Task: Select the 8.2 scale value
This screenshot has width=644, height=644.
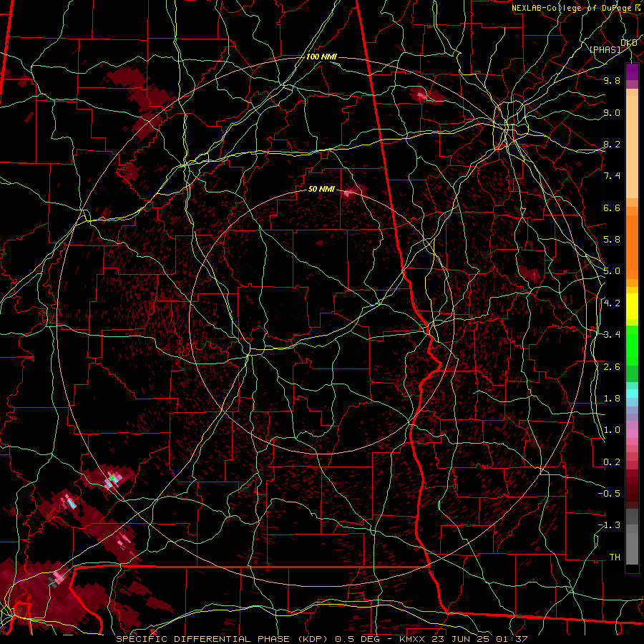Action: (612, 144)
